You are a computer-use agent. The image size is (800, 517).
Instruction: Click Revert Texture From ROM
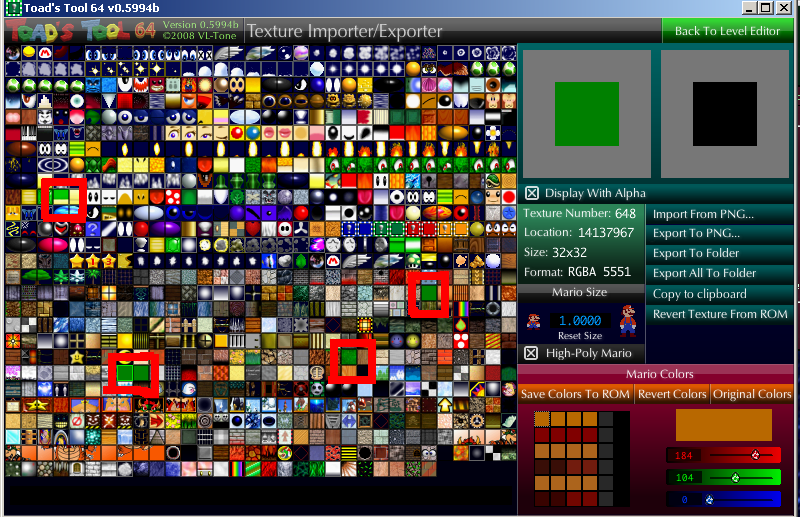coord(720,314)
